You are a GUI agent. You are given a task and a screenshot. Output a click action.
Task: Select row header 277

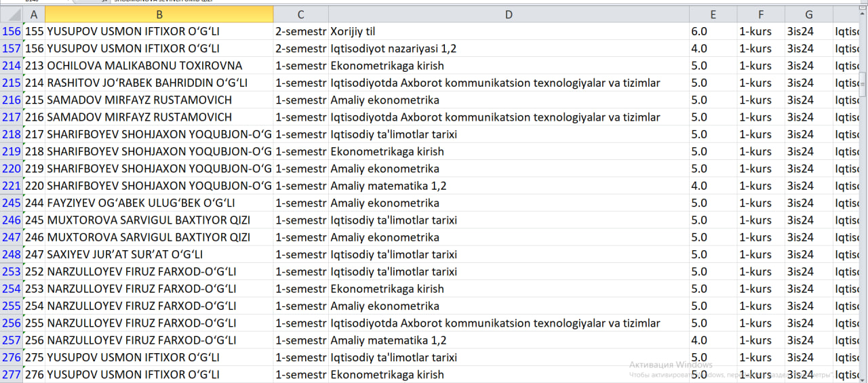[x=12, y=374]
